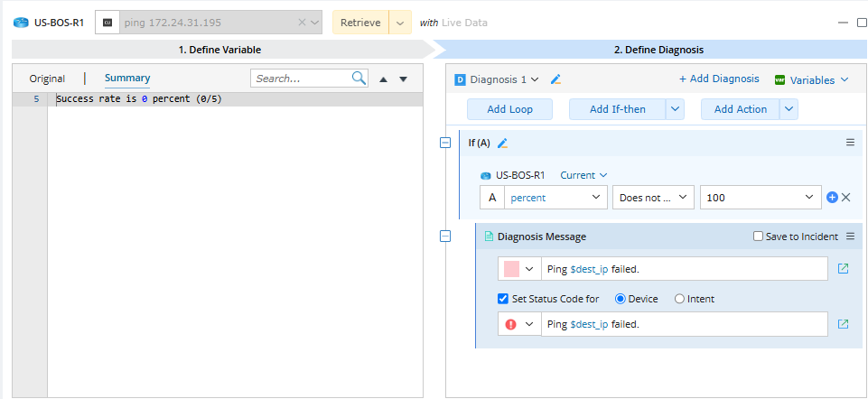Viewport: 868px width, 399px height.
Task: Enable Save to Incident checkbox
Action: coord(759,237)
